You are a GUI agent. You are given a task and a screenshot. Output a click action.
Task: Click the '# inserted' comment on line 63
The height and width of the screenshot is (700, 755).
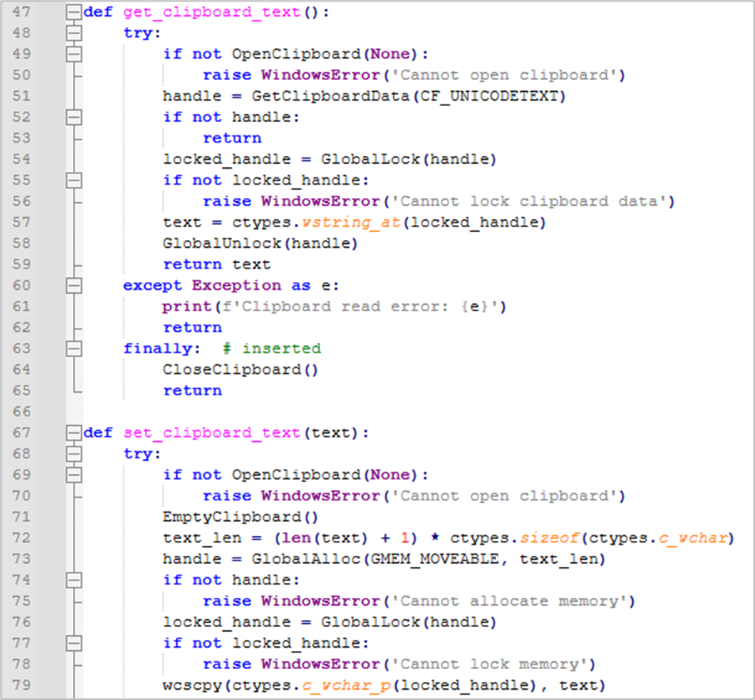[273, 348]
